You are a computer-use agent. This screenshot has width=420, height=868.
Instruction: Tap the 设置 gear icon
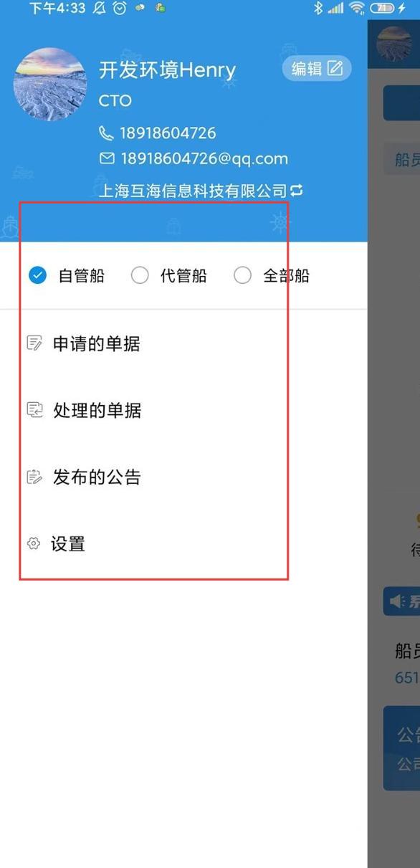tap(33, 544)
